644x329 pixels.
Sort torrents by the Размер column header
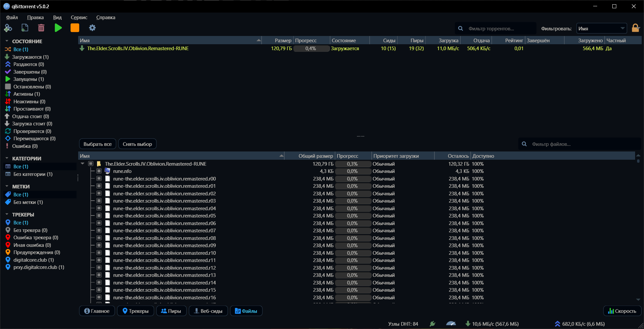[x=278, y=40]
